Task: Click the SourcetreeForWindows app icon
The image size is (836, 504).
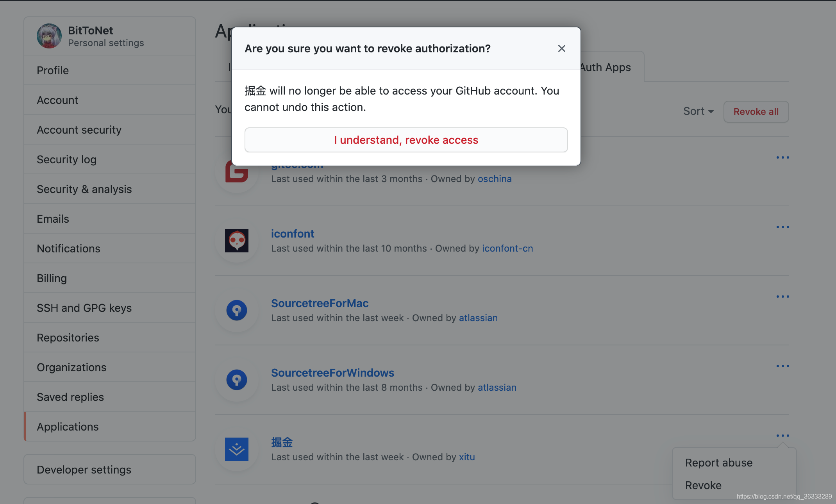Action: [237, 380]
